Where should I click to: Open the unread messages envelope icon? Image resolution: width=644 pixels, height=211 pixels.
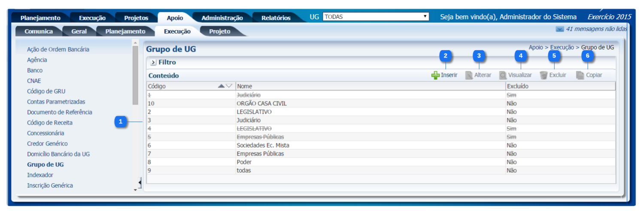click(559, 29)
